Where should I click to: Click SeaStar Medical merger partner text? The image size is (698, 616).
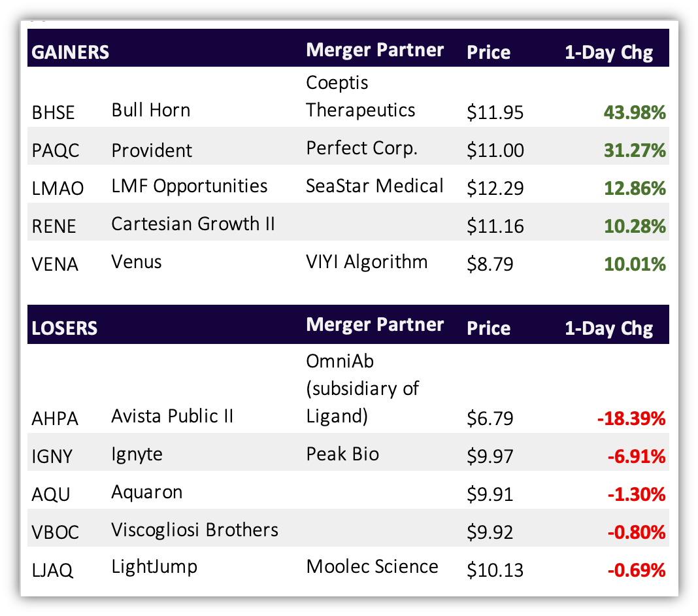(x=374, y=186)
